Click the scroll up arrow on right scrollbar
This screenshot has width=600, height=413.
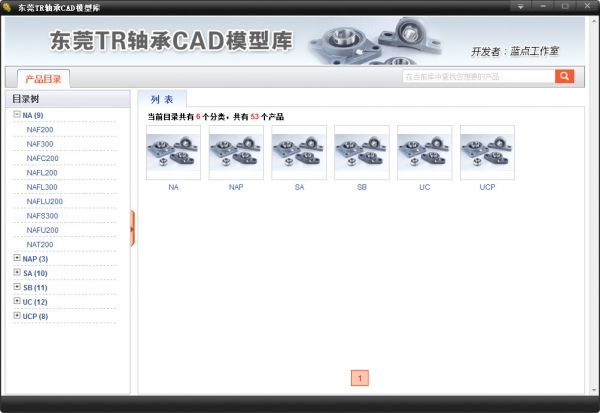click(594, 20)
